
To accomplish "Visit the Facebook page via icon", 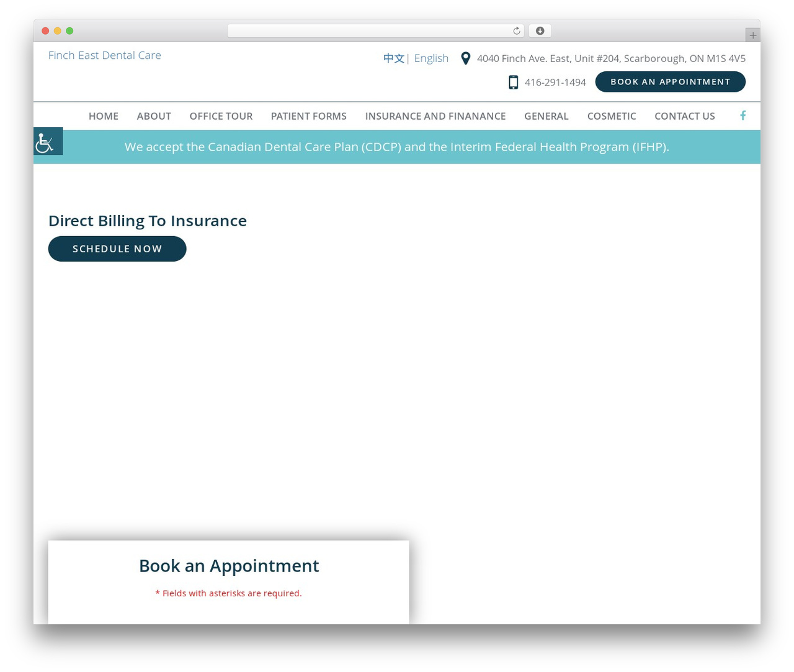I will [x=743, y=115].
